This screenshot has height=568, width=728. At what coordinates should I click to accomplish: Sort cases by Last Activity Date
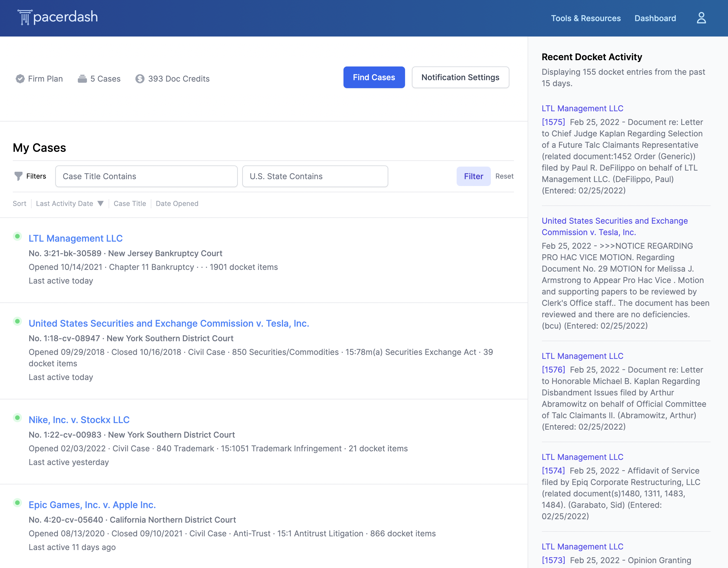64,203
